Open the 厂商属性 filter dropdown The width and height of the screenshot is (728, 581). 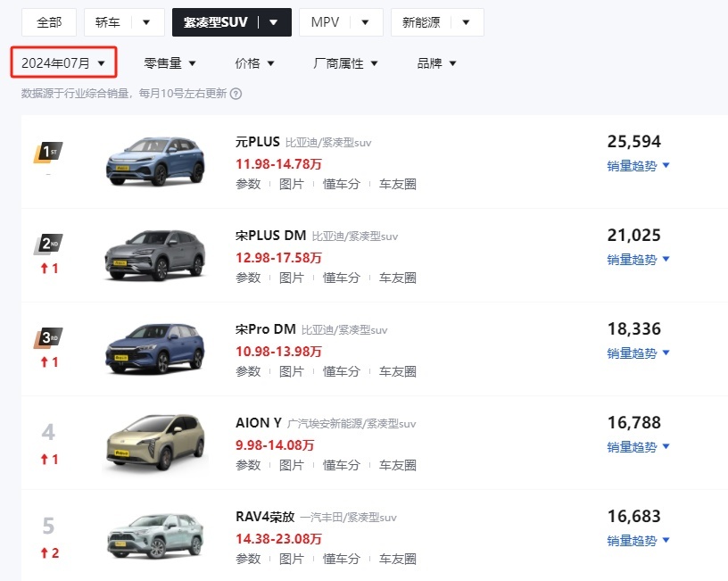346,63
